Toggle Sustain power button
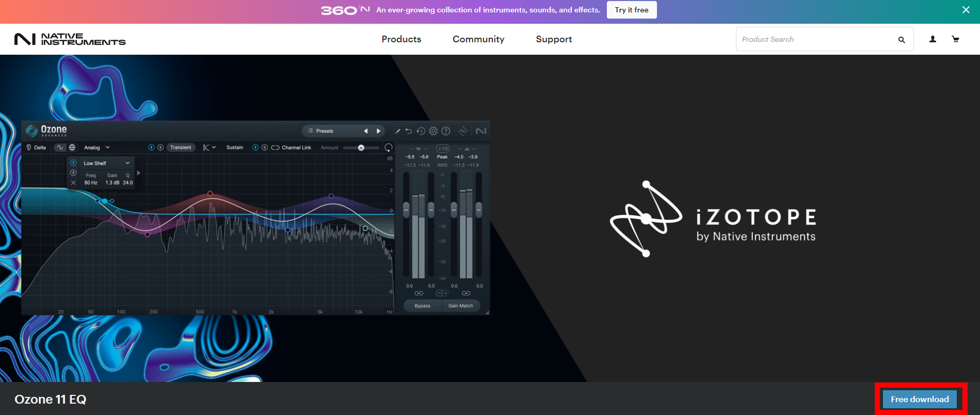Image resolution: width=980 pixels, height=415 pixels. 255,148
